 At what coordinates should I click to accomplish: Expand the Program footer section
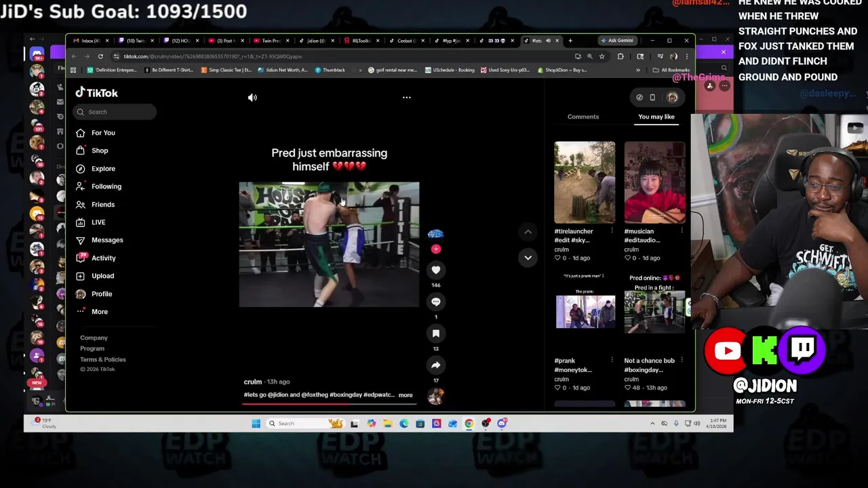pos(92,348)
